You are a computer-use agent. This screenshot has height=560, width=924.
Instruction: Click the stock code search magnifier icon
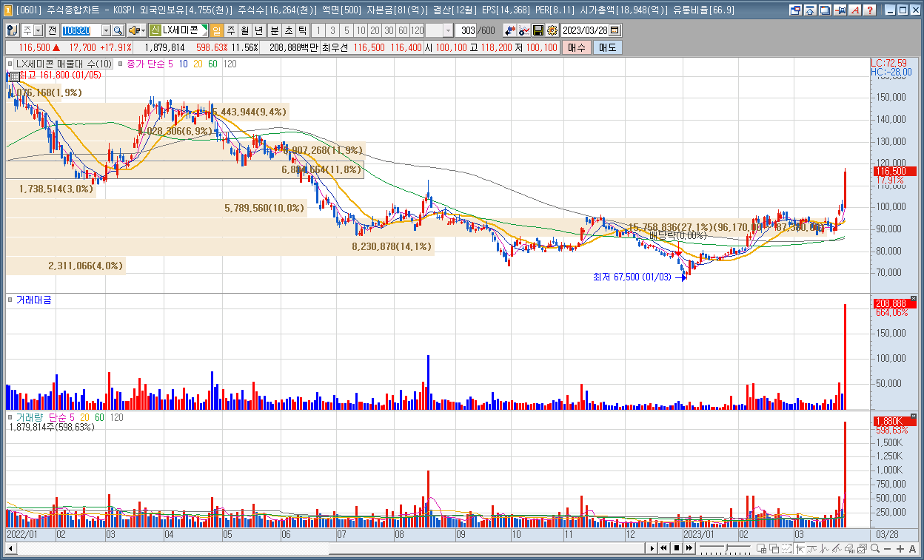pos(118,30)
